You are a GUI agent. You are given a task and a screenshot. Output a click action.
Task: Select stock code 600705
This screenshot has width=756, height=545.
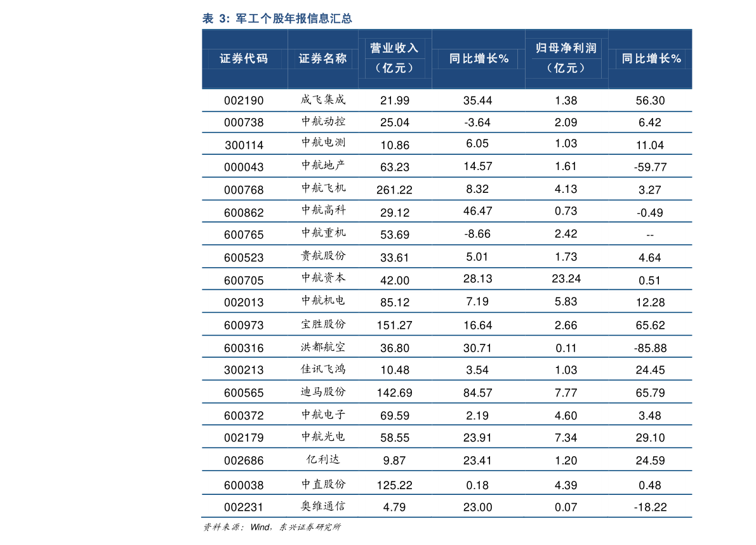[244, 280]
